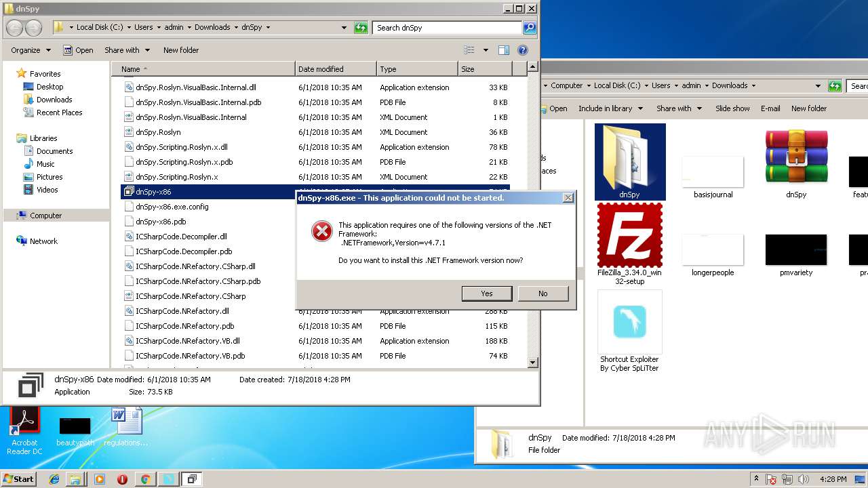
Task: Sort by the Type column
Action: [417, 69]
